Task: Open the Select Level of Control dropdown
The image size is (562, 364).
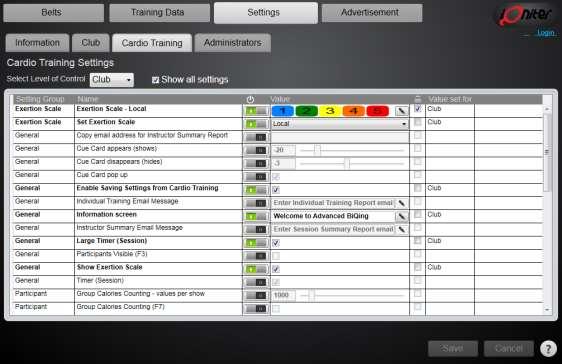Action: point(111,80)
